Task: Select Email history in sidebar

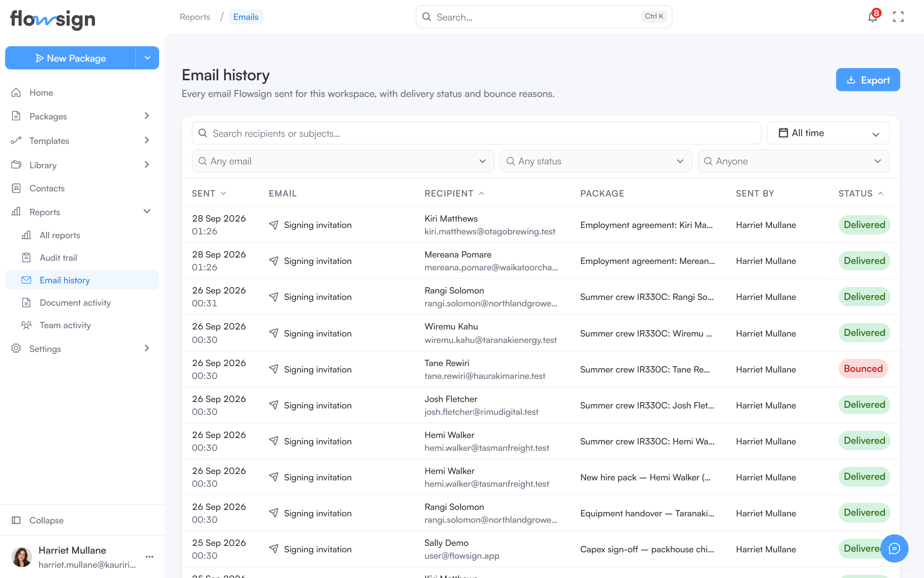Action: (82, 280)
